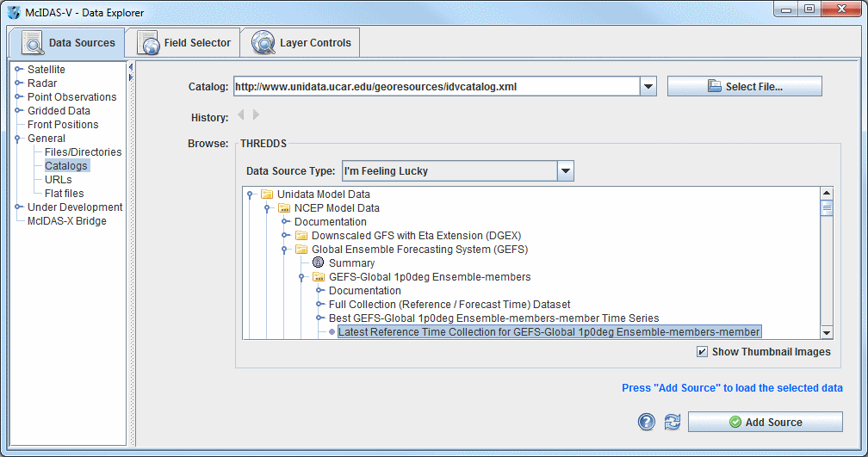Viewport: 868px width, 457px height.
Task: Click the Unidata Model Data folder icon
Action: [x=267, y=195]
